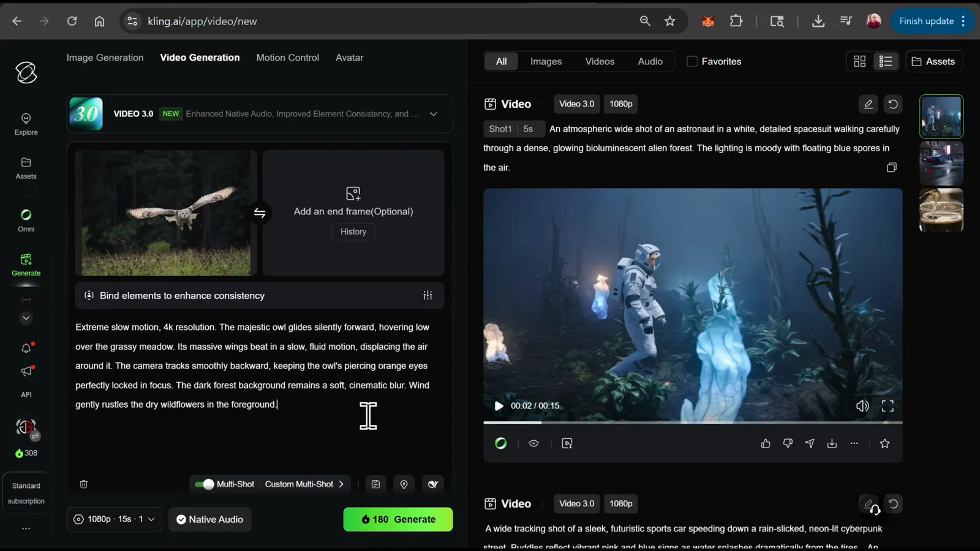Viewport: 980px width, 551px height.
Task: Switch to Image Generation tab
Action: click(105, 58)
